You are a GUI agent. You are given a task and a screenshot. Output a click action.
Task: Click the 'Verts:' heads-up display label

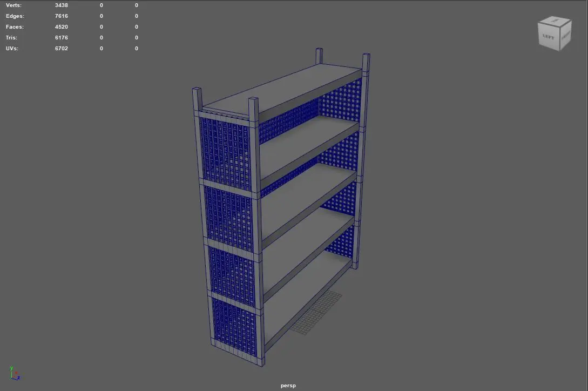point(13,5)
